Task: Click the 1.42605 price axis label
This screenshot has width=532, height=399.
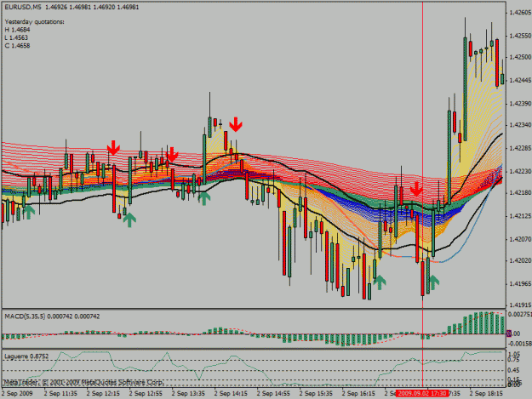Action: [520, 13]
